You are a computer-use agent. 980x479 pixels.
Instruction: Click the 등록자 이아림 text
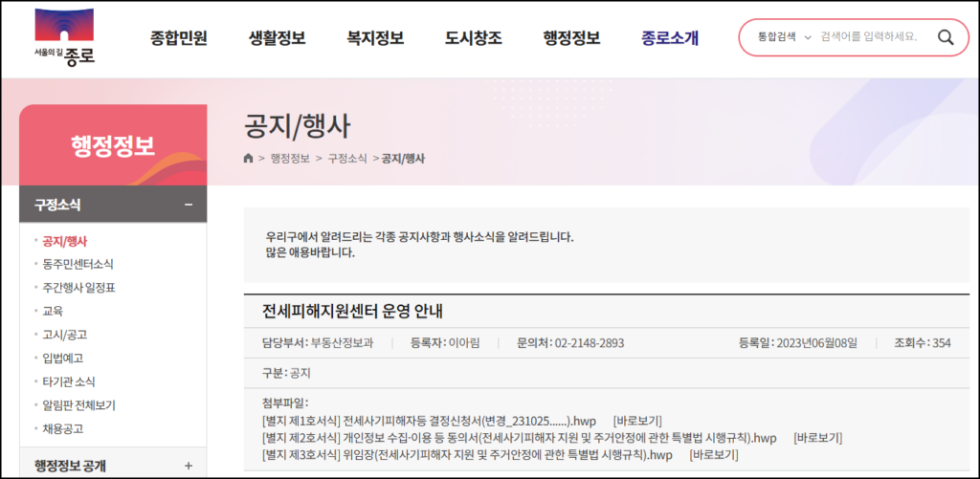pos(445,343)
